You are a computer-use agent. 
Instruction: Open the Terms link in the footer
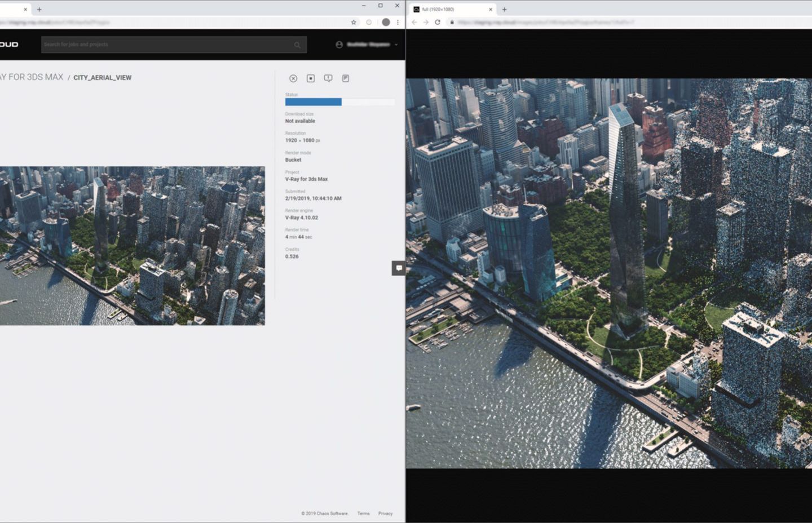tap(364, 513)
